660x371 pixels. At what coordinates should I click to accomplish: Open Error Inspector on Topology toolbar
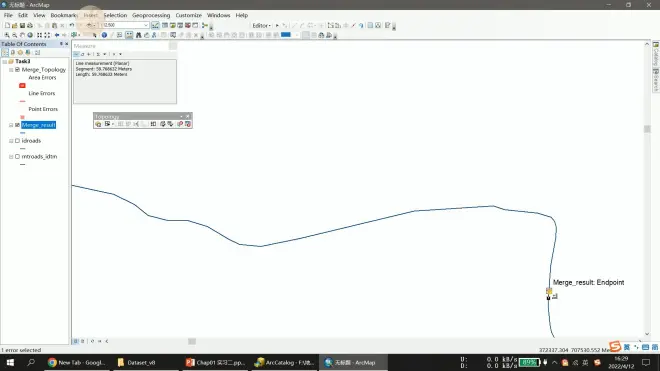click(x=188, y=124)
